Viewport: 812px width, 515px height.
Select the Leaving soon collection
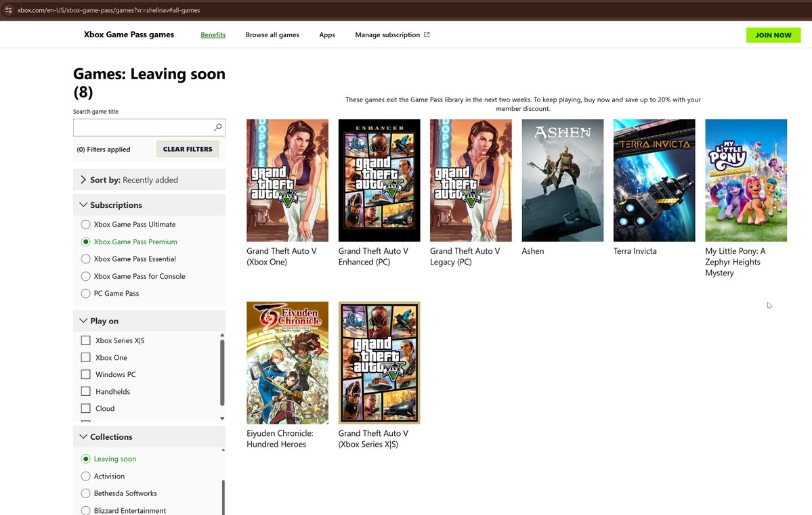85,459
